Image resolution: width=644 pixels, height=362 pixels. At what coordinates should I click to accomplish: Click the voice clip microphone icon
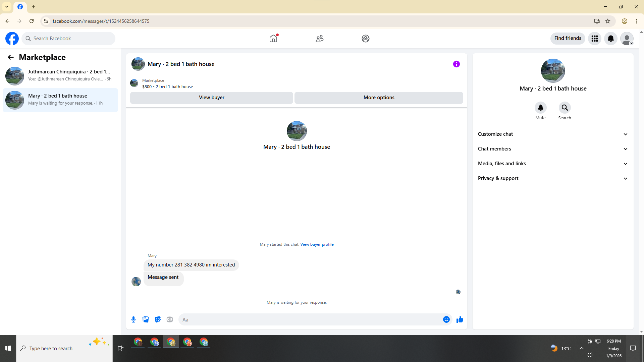coord(133,319)
